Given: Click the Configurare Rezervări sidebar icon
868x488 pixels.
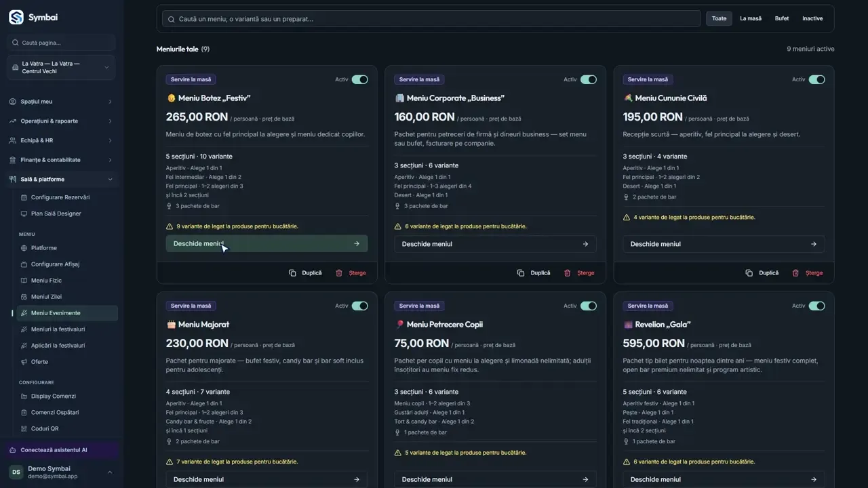Looking at the screenshot, I should tap(24, 197).
